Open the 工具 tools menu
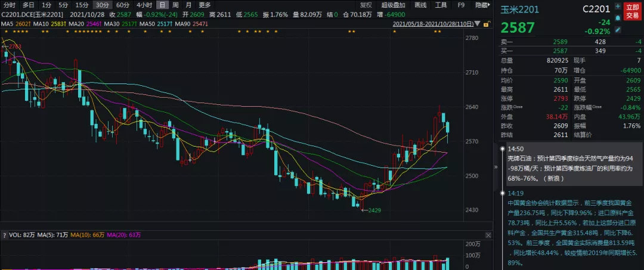This screenshot has height=270, width=644. point(441,5)
